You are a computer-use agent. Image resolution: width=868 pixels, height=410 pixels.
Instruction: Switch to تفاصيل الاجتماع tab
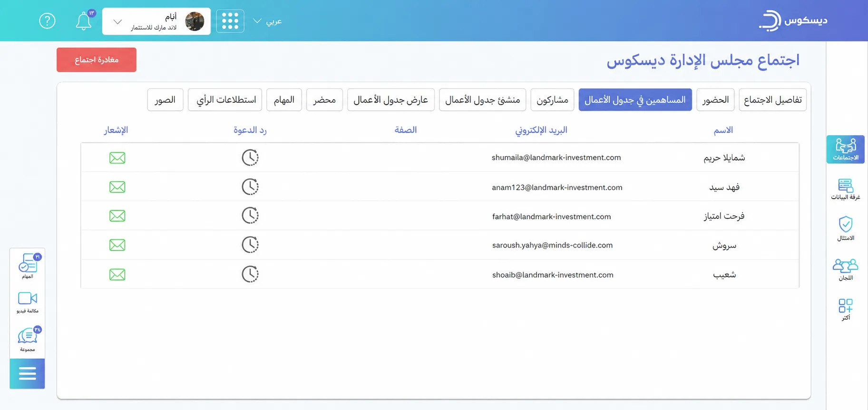(772, 100)
